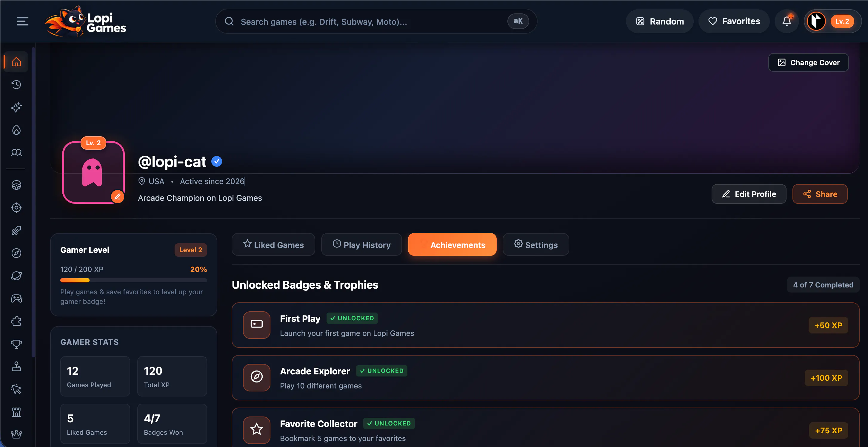Select the crown category icon

point(16,434)
